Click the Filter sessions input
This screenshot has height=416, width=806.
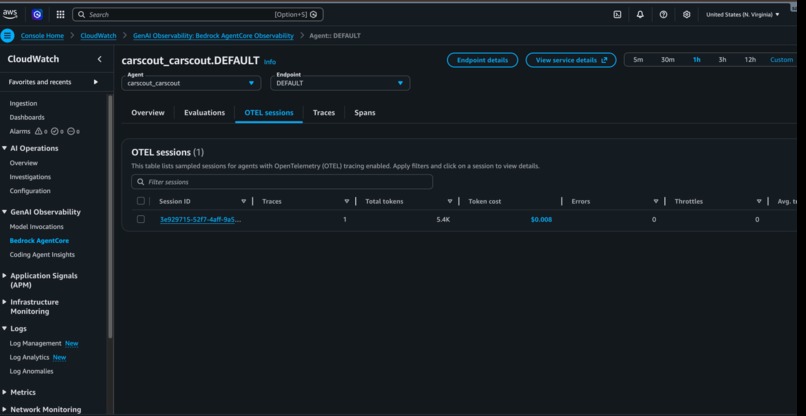point(282,182)
